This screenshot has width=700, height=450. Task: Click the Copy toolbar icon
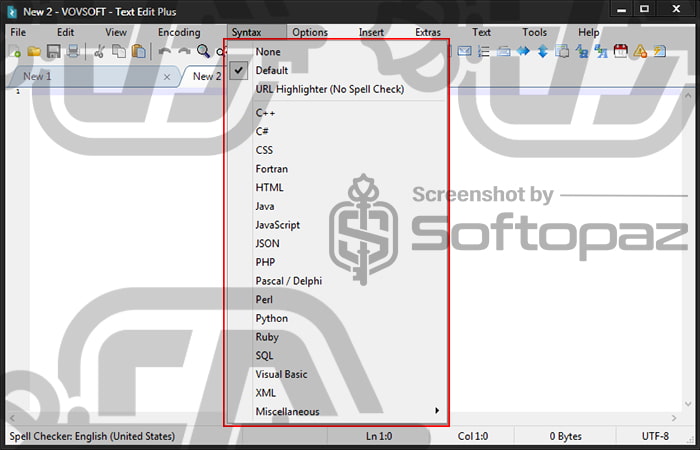click(119, 51)
